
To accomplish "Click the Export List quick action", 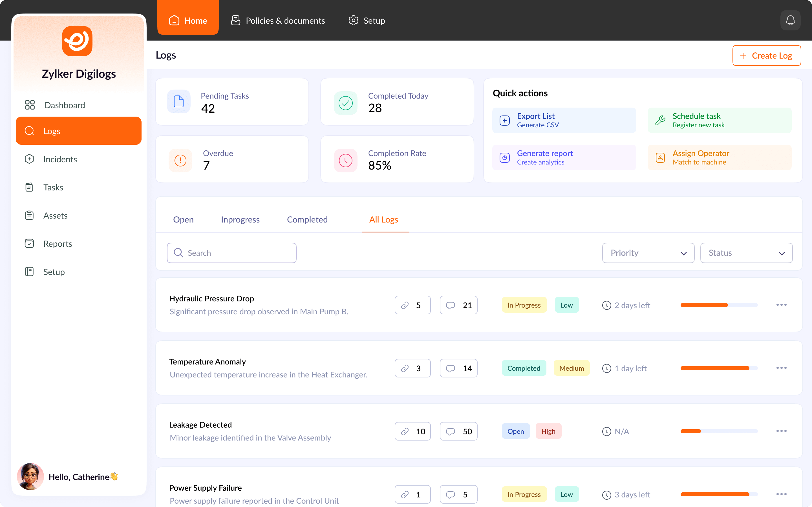I will (x=564, y=120).
